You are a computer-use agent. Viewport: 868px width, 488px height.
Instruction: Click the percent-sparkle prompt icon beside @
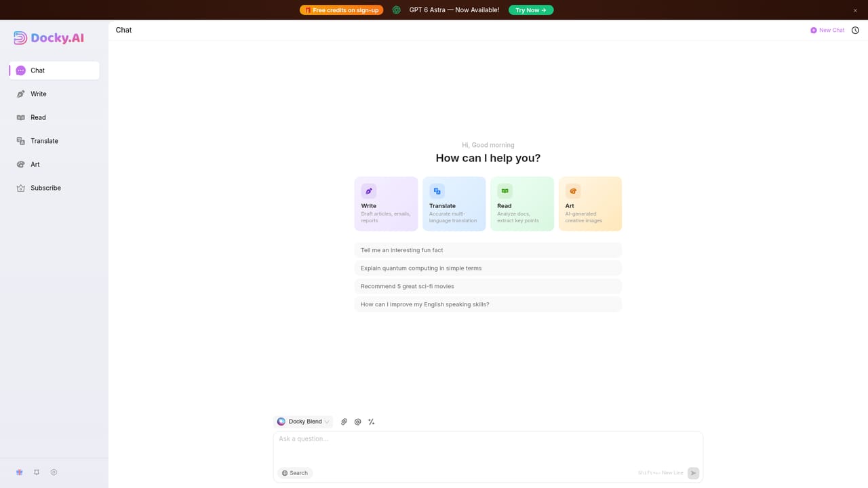click(371, 422)
